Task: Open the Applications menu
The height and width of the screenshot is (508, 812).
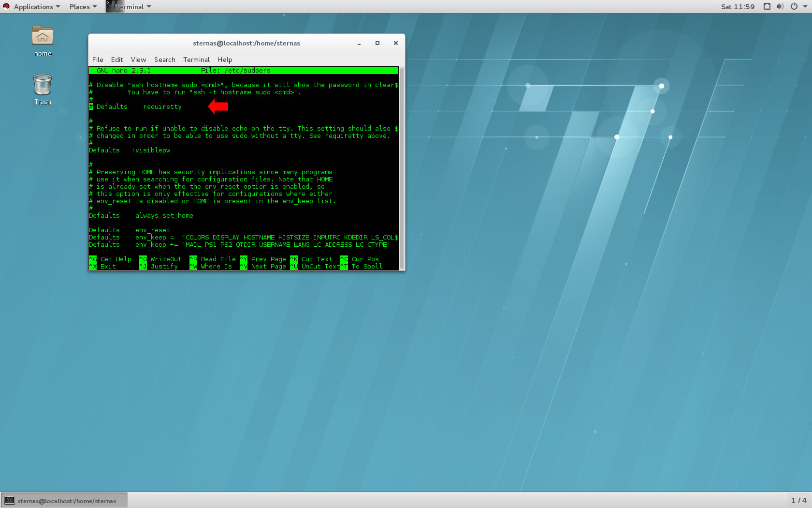Action: 37,6
